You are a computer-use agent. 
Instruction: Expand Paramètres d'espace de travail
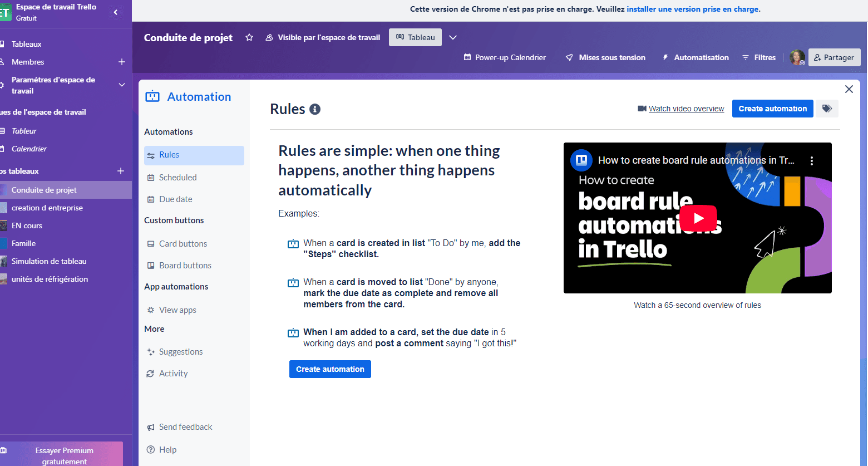tap(122, 85)
